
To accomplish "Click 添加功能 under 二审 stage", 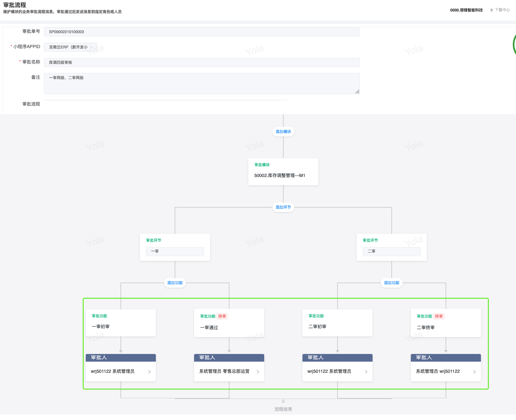I will 391,283.
